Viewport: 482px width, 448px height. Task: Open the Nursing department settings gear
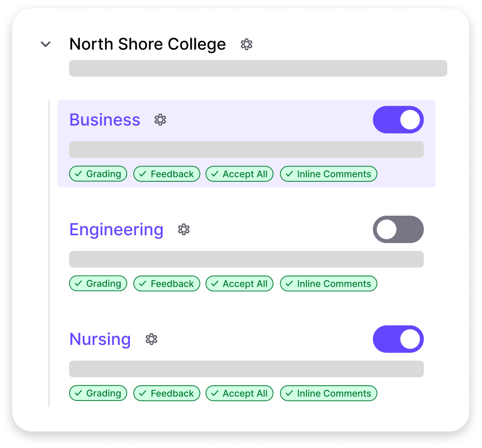[151, 339]
